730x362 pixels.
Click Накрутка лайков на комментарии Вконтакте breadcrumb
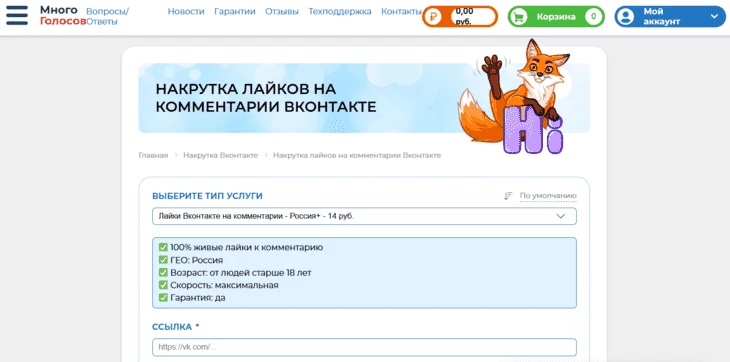coord(357,155)
